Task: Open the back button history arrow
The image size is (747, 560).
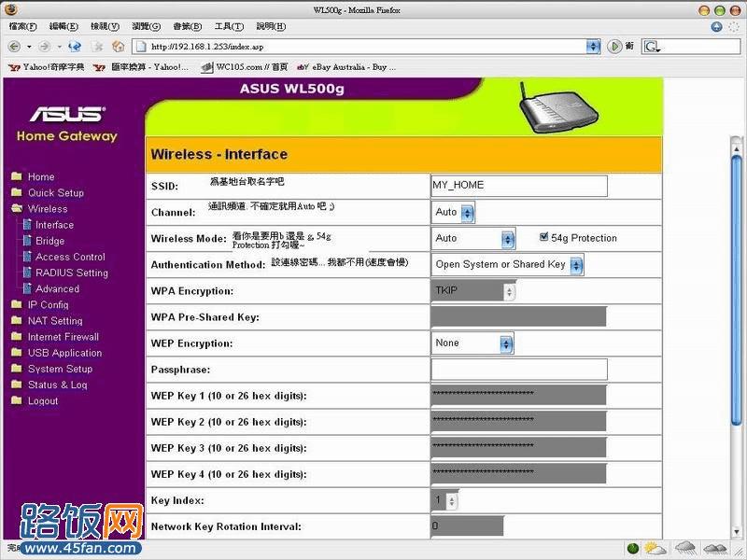Action: 29,47
